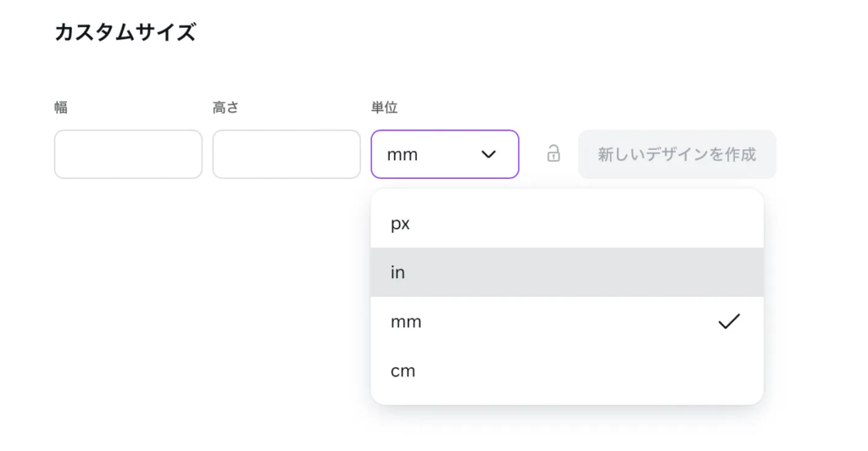The width and height of the screenshot is (868, 451).
Task: Focus the 高さ height input field
Action: pos(287,154)
